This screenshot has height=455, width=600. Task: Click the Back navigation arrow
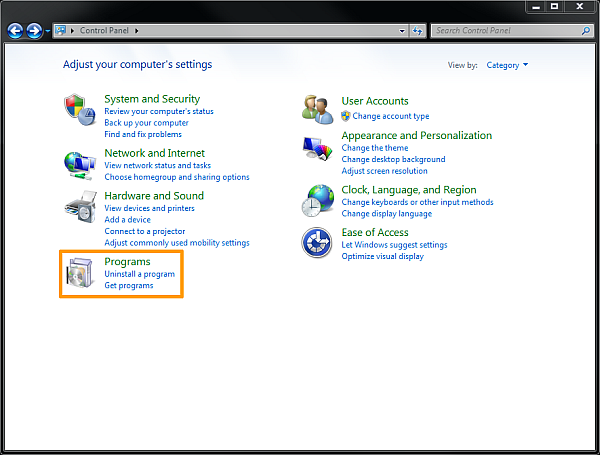(15, 31)
